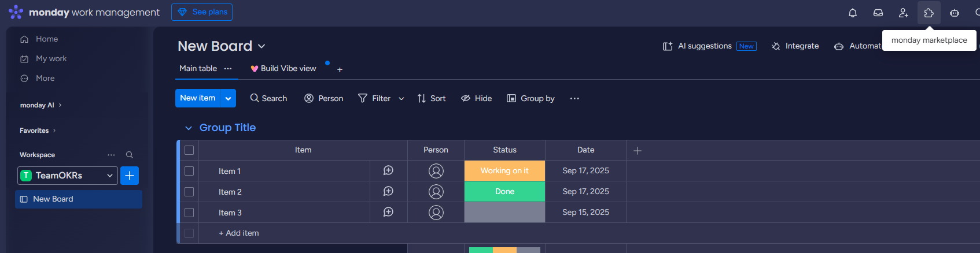Open the inbox tray icon

click(878, 13)
